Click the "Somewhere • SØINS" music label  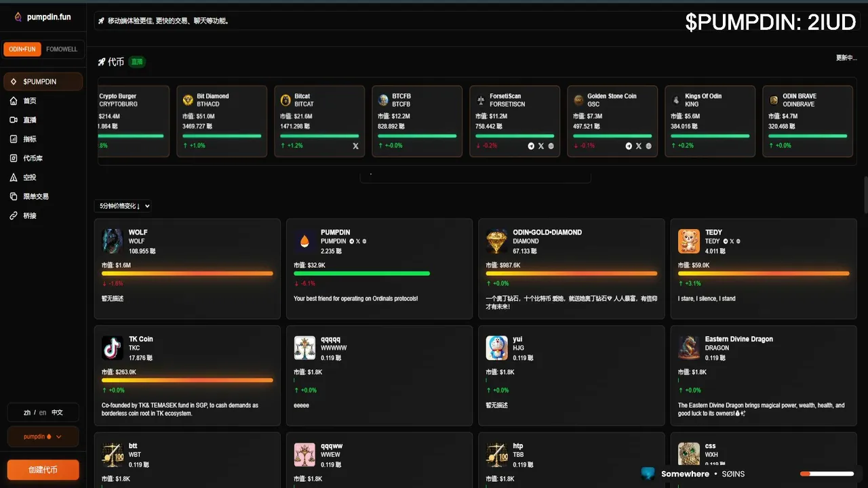click(x=703, y=474)
